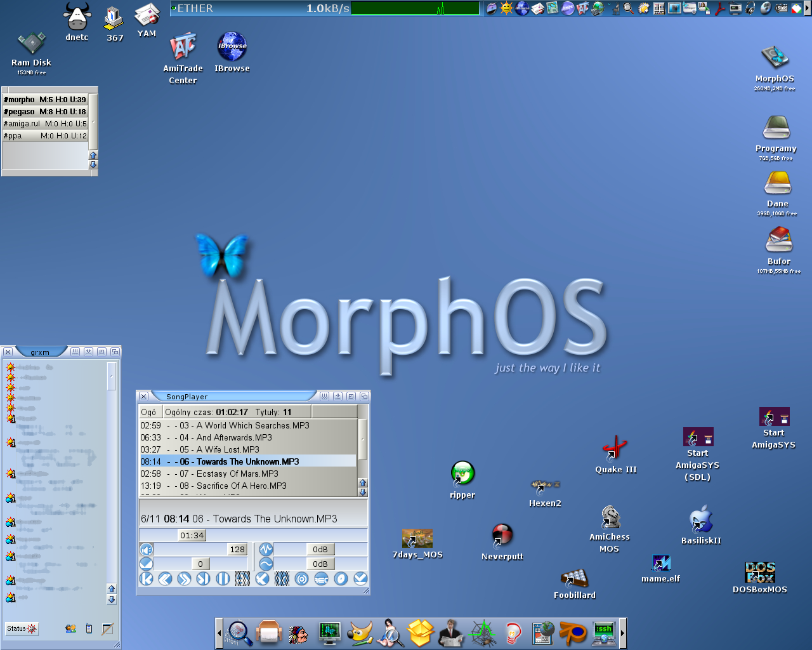This screenshot has height=650, width=812.
Task: Open the ssh terminal icon in dock
Action: point(603,633)
